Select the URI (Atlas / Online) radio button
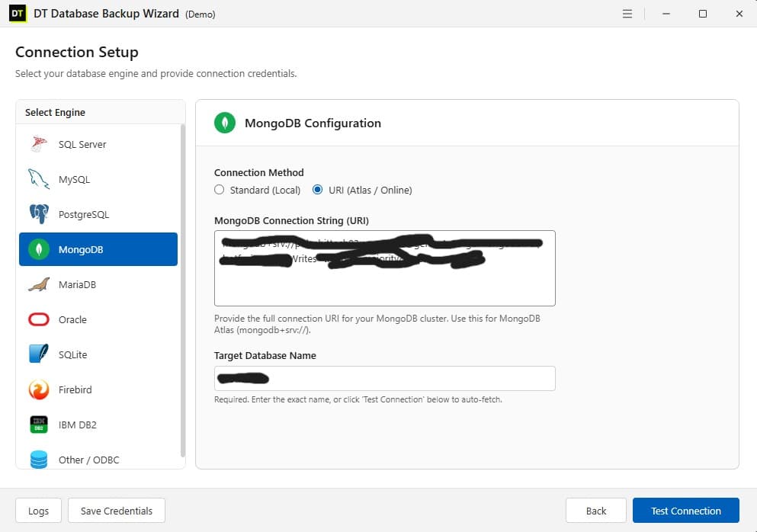Screen dimensions: 757x532 [317, 190]
